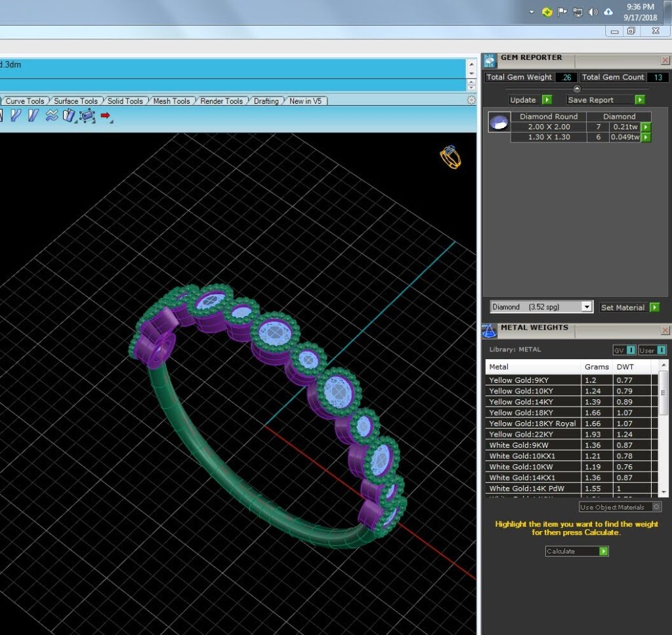Viewport: 672px width, 635px height.
Task: Select the straight rail surface tool icon
Action: tap(33, 116)
